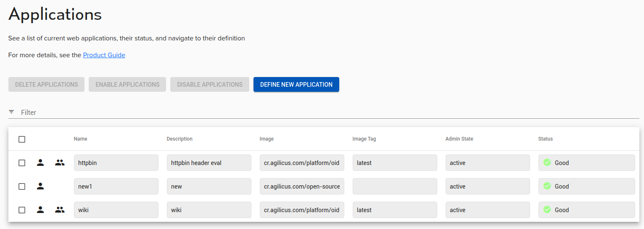This screenshot has width=644, height=229.
Task: Sort by the Name column header
Action: 81,139
